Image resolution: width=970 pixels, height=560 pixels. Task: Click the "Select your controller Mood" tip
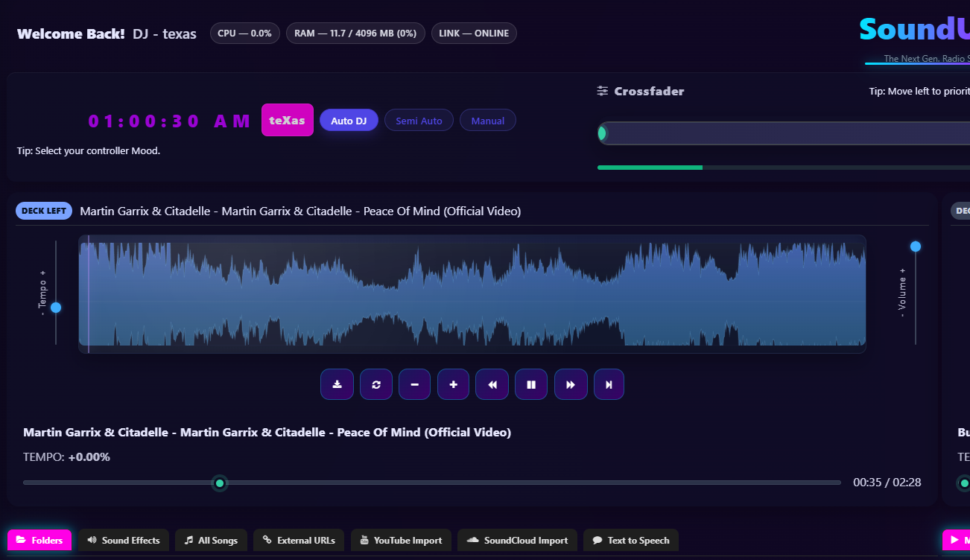(x=89, y=150)
